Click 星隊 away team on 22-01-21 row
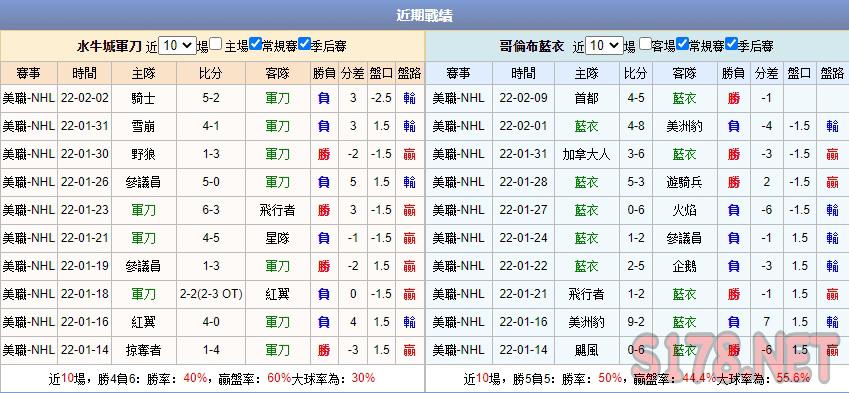 coord(277,238)
